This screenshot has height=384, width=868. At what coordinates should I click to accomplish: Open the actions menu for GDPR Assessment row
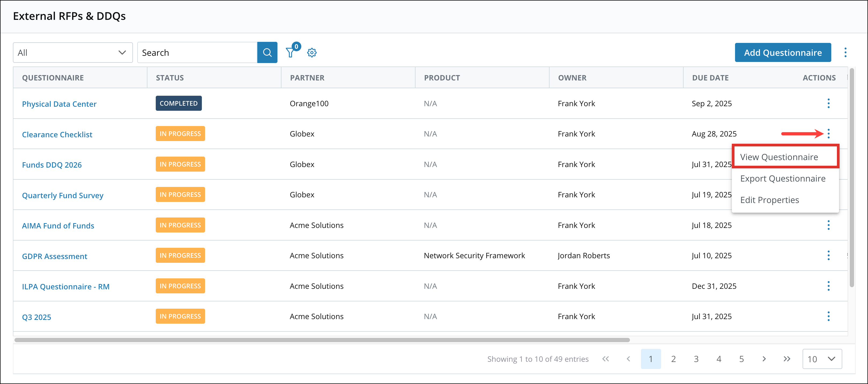[829, 255]
